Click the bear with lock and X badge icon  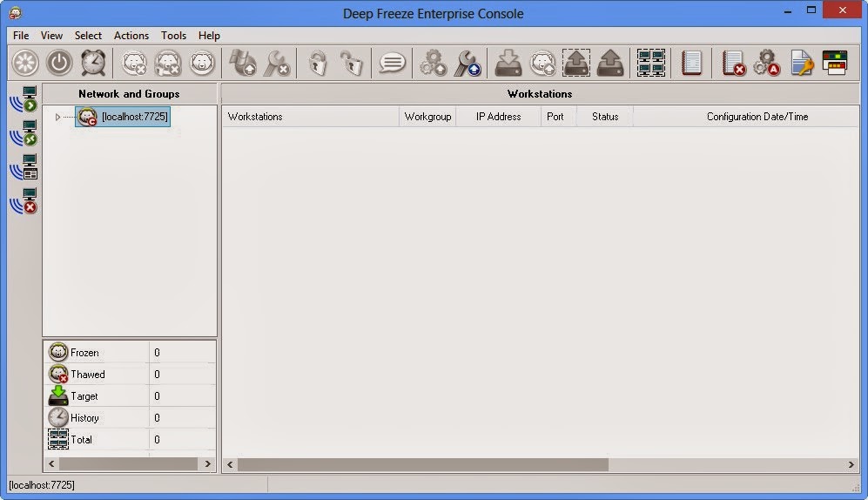(168, 63)
